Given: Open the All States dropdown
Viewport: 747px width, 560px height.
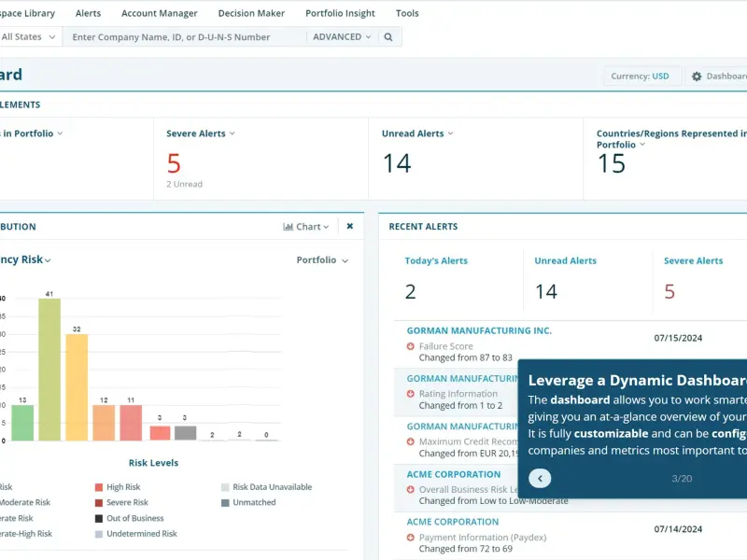Looking at the screenshot, I should click(28, 36).
